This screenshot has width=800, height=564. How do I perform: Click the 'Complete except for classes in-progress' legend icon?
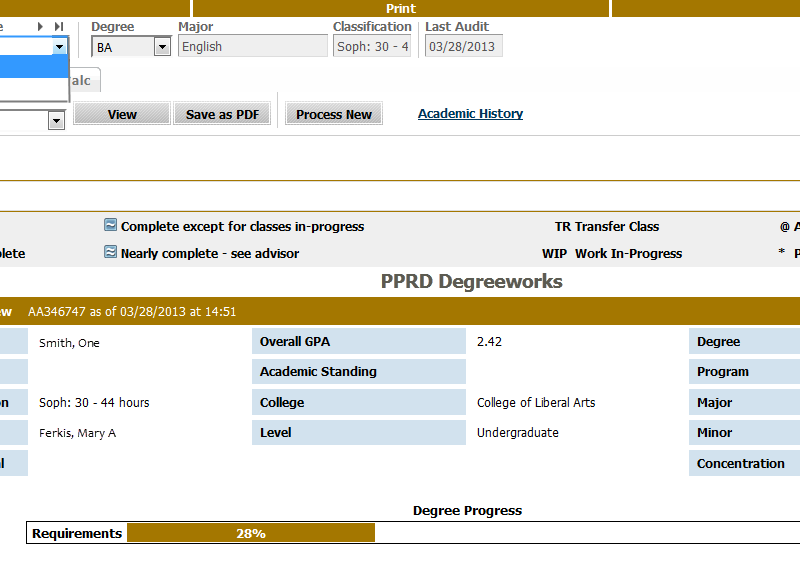(x=111, y=226)
